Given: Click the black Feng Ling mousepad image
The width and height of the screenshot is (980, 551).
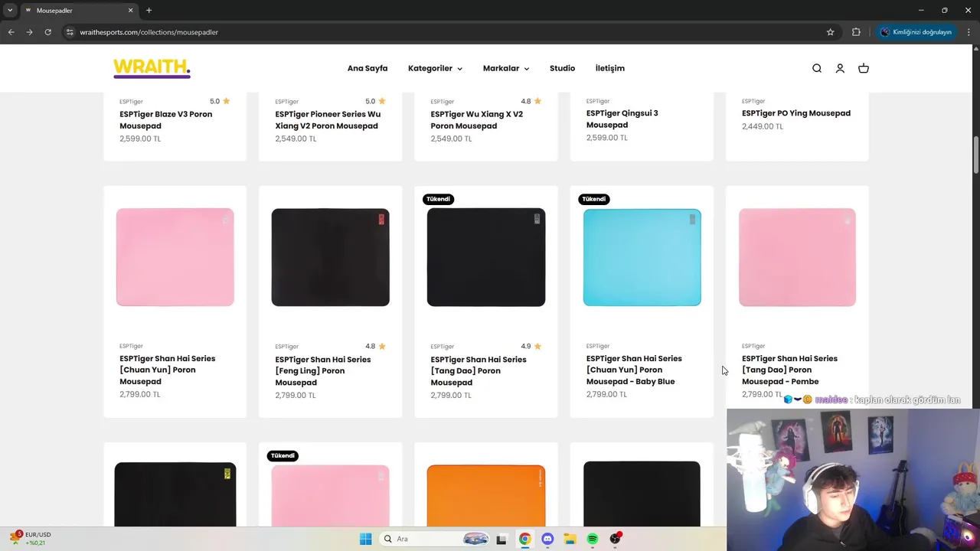Looking at the screenshot, I should click(x=331, y=257).
